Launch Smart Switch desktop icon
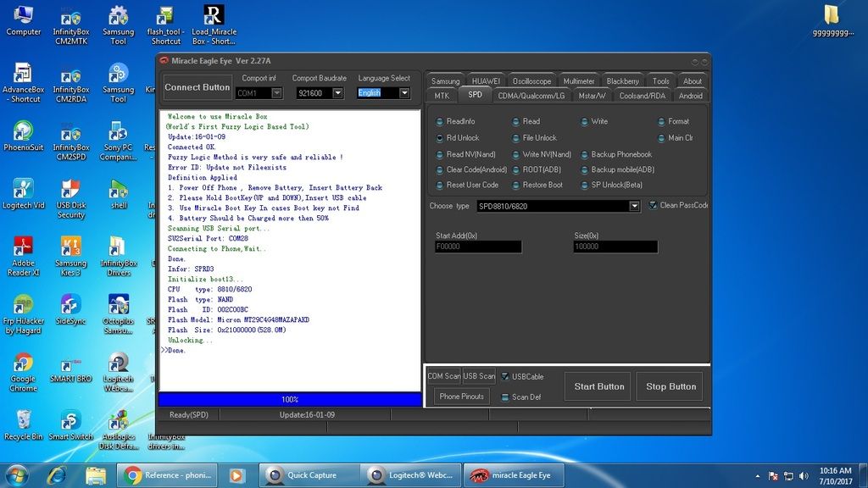The image size is (868, 488). pyautogui.click(x=71, y=425)
